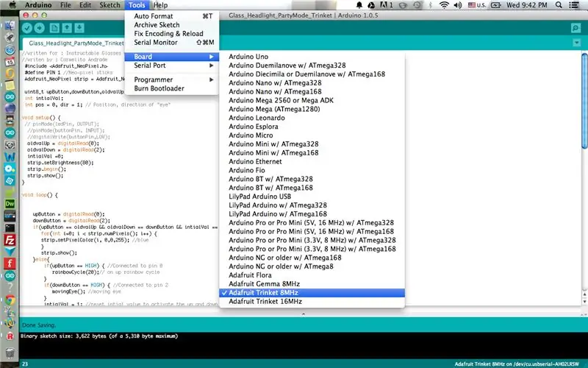Choose Burn Bootloader menu item

(172, 88)
